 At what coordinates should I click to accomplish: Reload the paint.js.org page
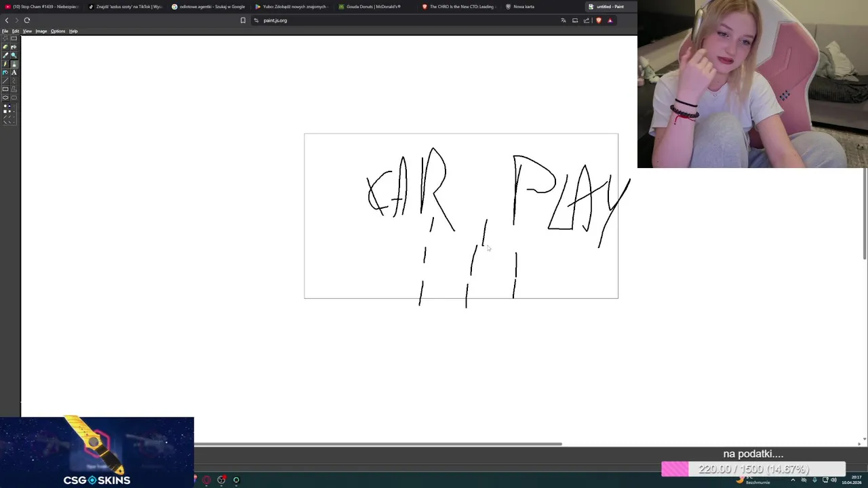coord(27,20)
